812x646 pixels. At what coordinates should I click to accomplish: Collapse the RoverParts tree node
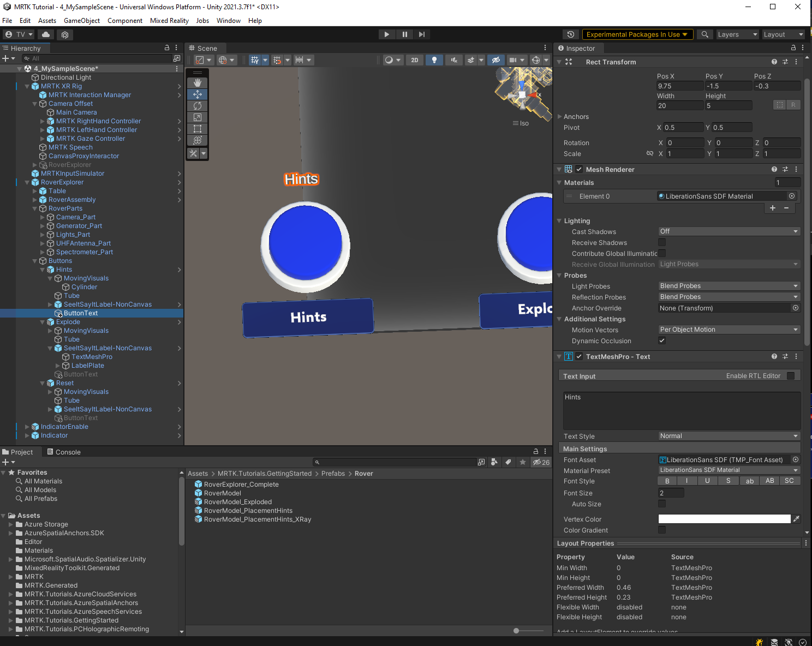(x=35, y=208)
